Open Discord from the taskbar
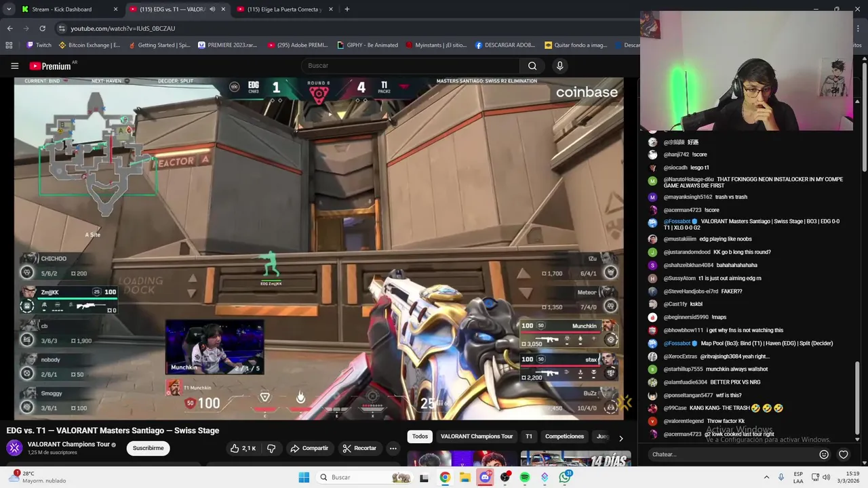Viewport: 868px width, 488px height. click(485, 477)
